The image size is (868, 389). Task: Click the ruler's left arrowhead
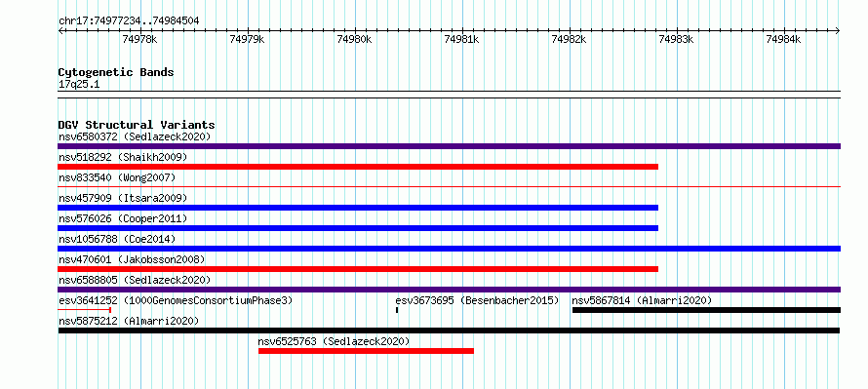[60, 31]
